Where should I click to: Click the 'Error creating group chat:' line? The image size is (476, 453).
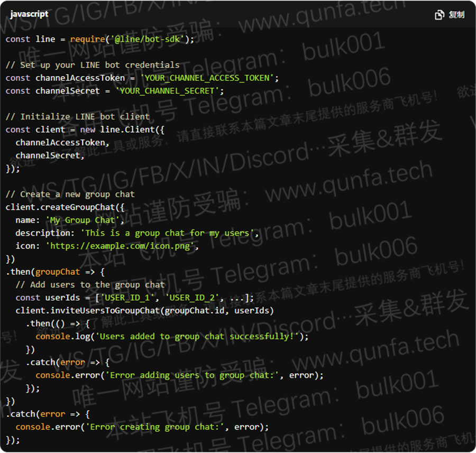(142, 427)
